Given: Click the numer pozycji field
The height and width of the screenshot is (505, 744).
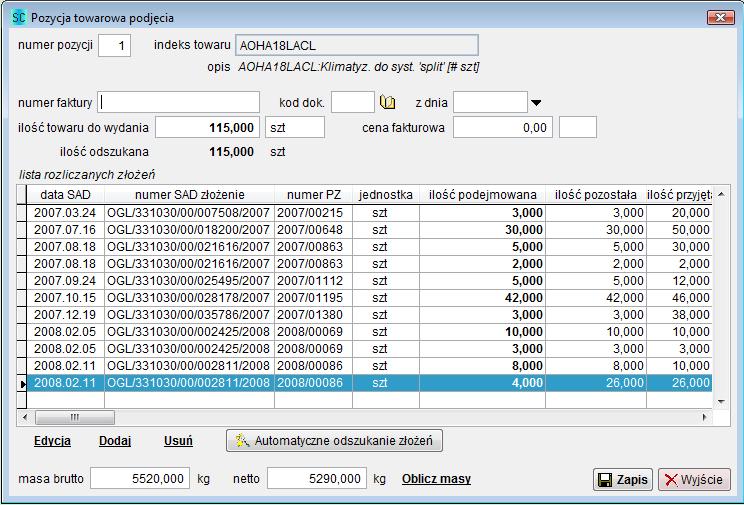Looking at the screenshot, I should point(114,46).
